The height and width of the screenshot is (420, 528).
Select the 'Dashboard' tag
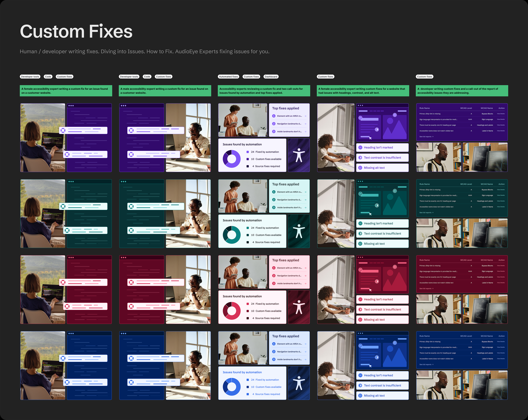(271, 77)
